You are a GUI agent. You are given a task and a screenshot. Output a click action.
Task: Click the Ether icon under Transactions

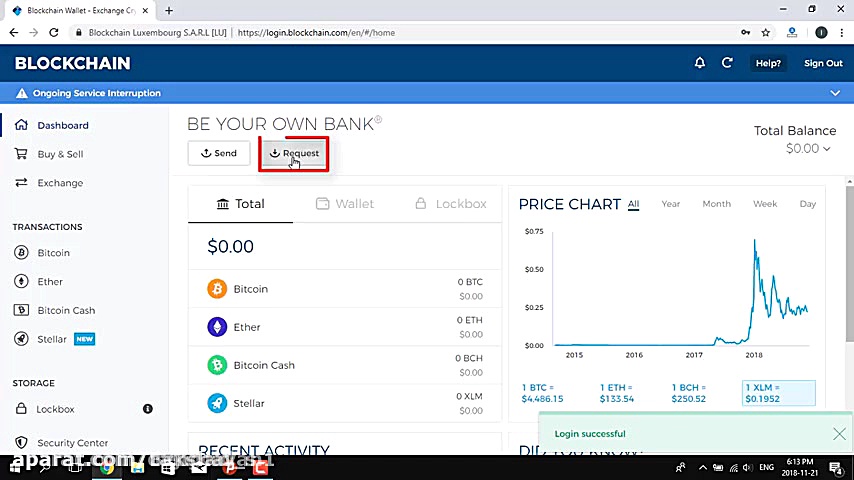pyautogui.click(x=21, y=281)
